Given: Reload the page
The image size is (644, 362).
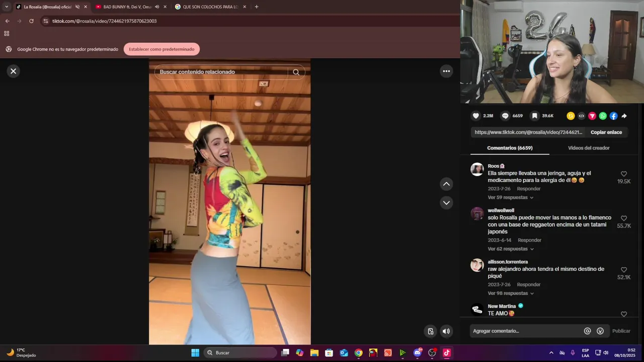Looking at the screenshot, I should (31, 21).
